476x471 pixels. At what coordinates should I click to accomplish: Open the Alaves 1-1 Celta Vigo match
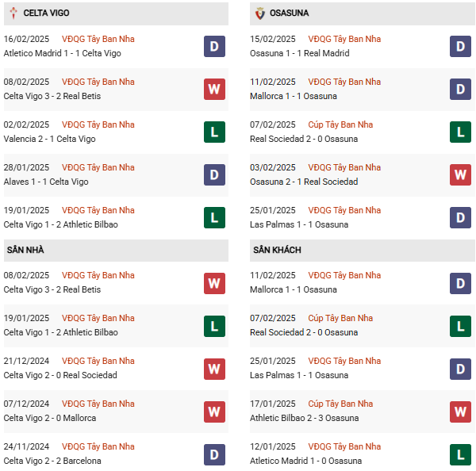(46, 182)
